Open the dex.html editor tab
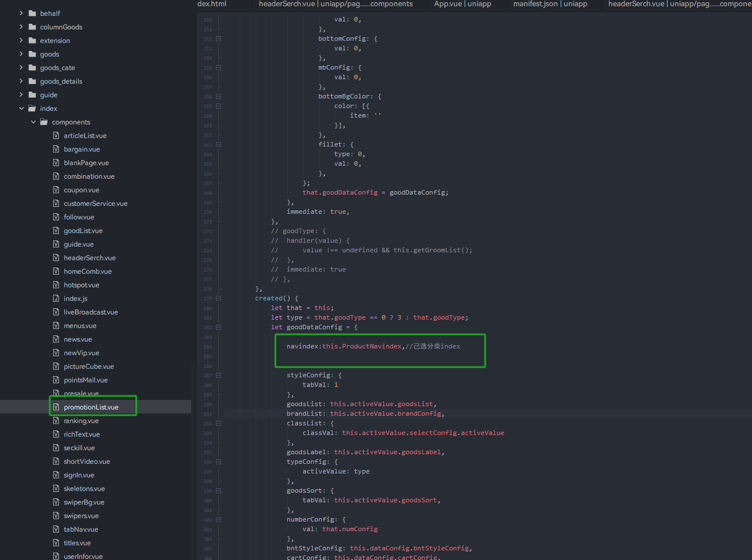 click(212, 4)
